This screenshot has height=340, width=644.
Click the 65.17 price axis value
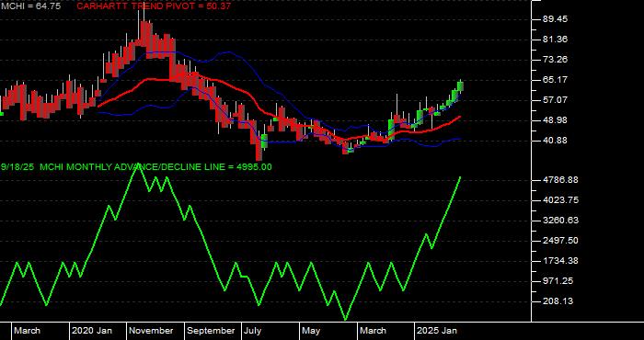(x=555, y=80)
